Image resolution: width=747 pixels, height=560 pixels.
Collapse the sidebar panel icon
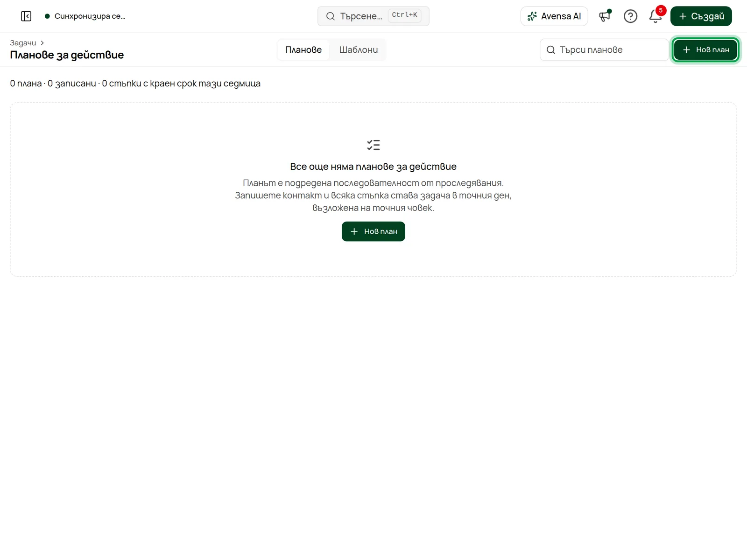tap(26, 16)
